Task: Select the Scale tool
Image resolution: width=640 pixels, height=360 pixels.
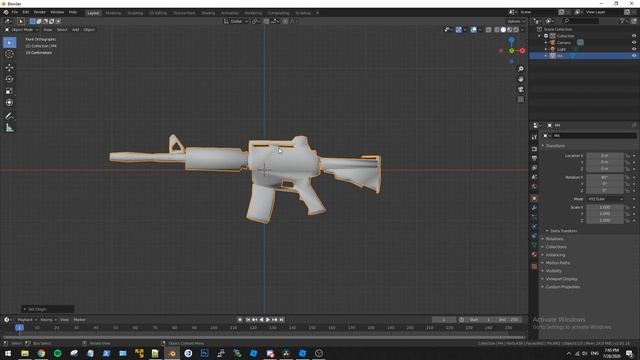Action: coord(9,91)
